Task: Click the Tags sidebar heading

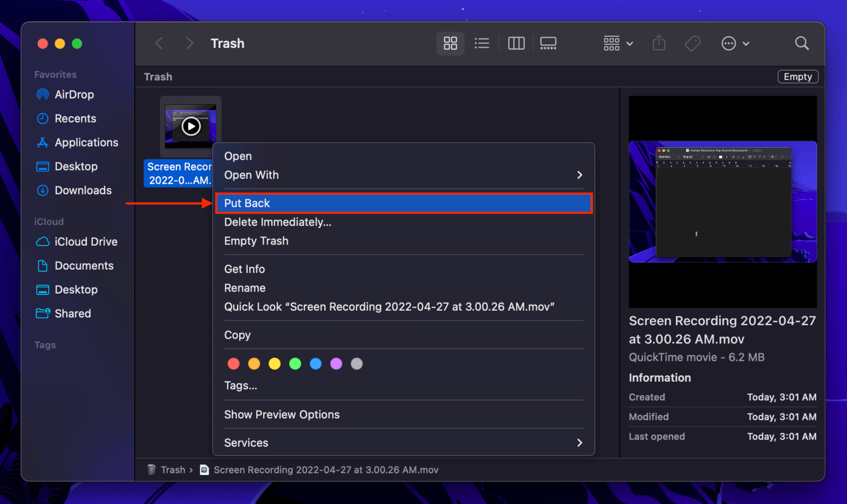Action: [x=45, y=345]
